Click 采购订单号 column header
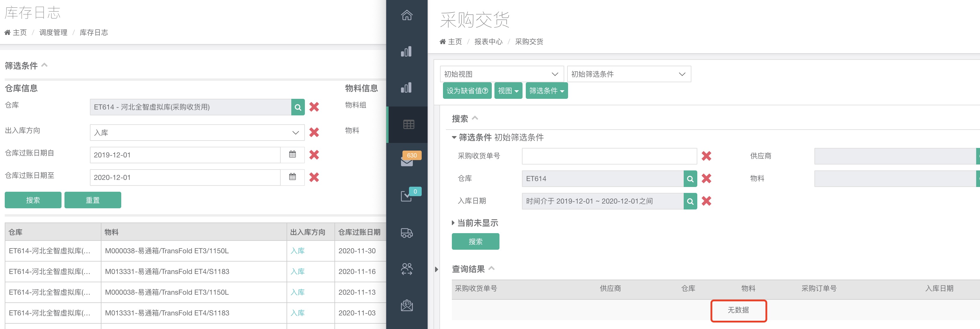The image size is (980, 329). click(819, 288)
